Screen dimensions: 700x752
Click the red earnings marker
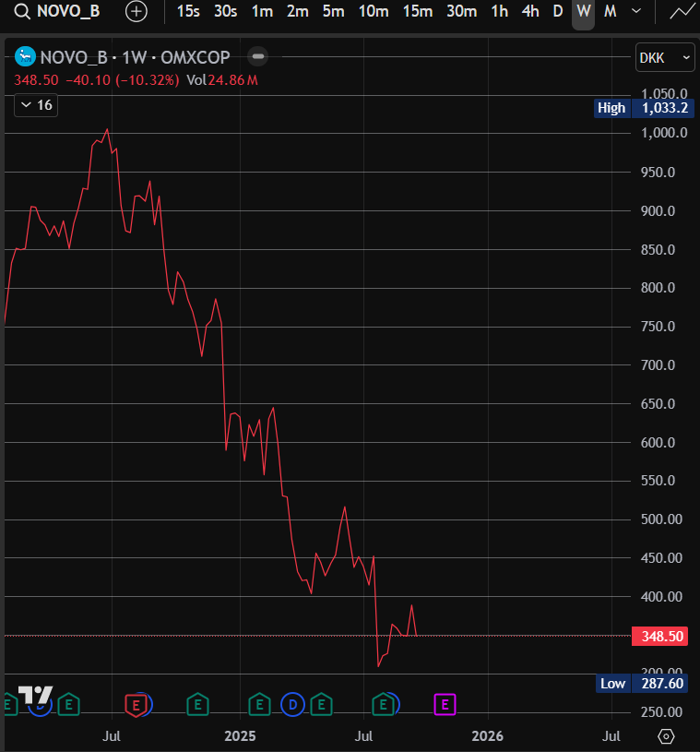(136, 705)
